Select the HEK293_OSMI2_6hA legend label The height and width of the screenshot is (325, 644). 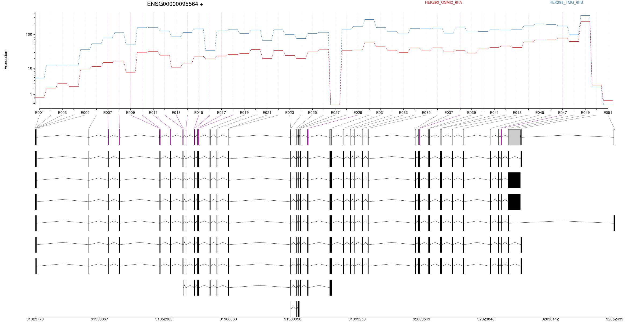coord(443,2)
